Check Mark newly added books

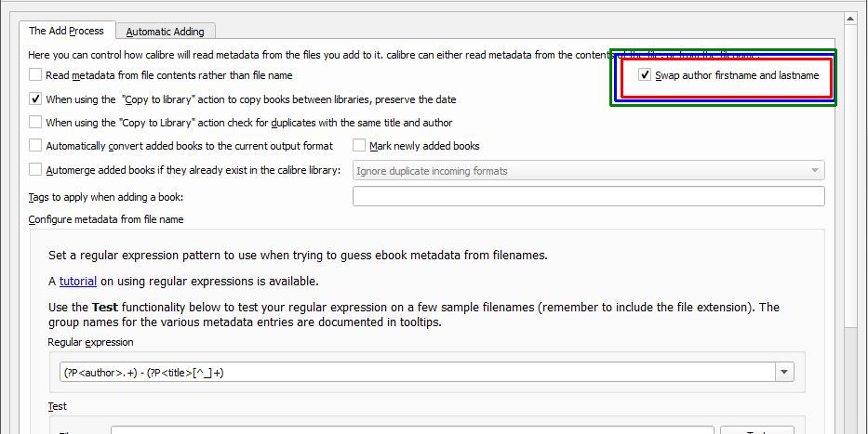[x=359, y=146]
